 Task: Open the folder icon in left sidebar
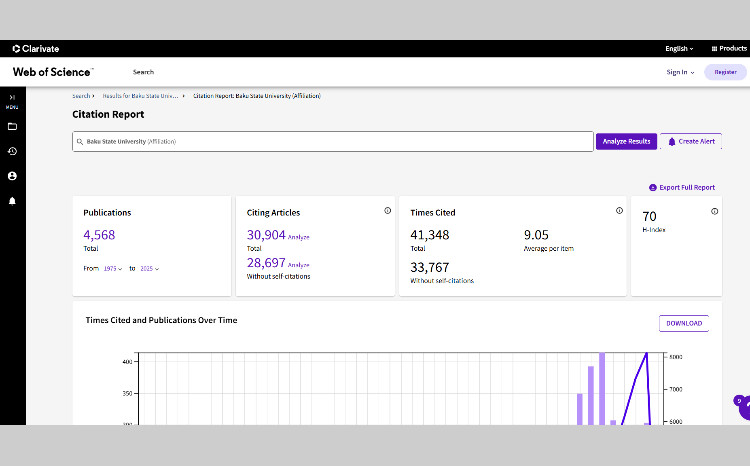pos(12,127)
